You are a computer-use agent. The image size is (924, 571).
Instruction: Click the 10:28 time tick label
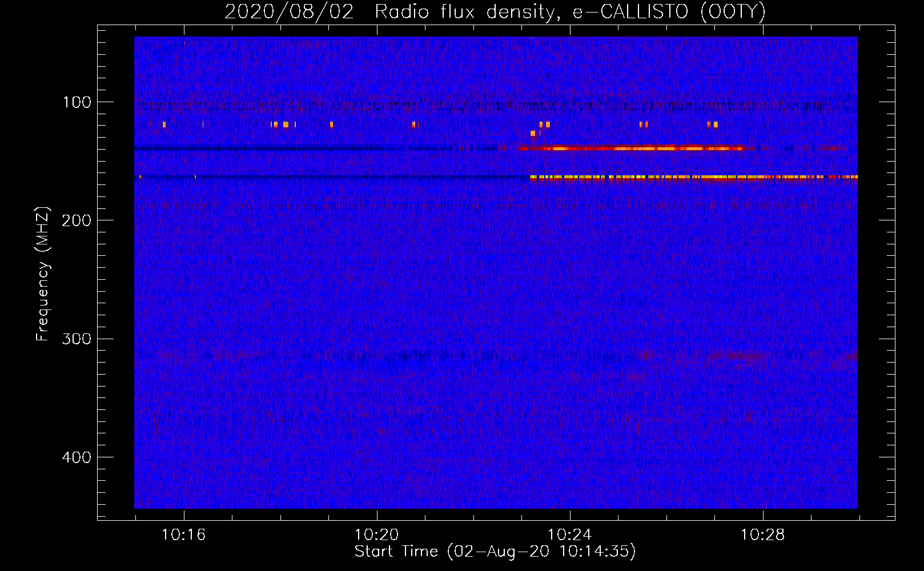click(x=762, y=535)
